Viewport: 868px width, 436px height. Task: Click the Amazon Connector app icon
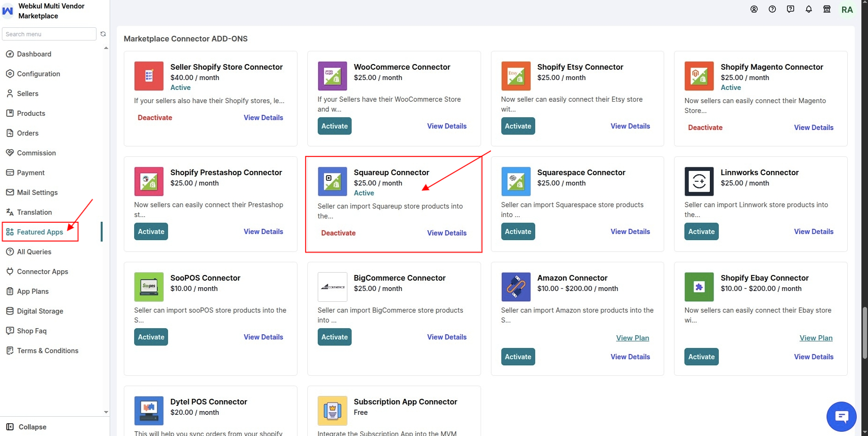(x=516, y=287)
